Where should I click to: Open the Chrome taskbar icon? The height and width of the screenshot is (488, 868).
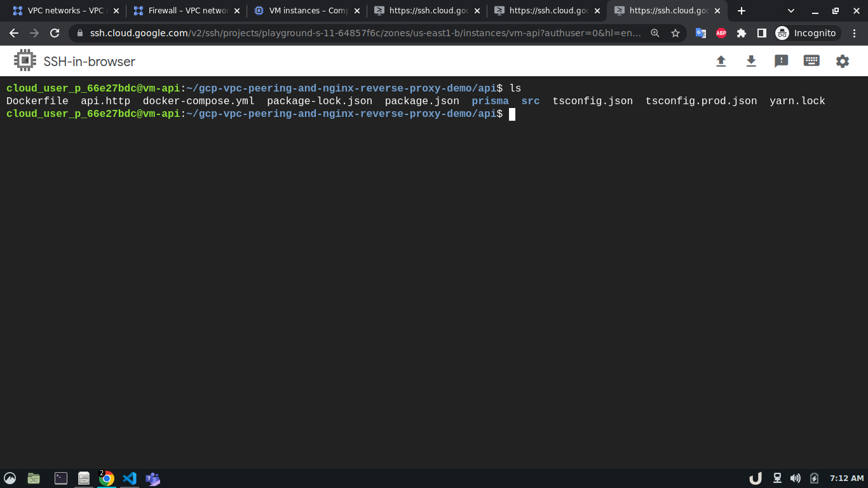click(107, 478)
